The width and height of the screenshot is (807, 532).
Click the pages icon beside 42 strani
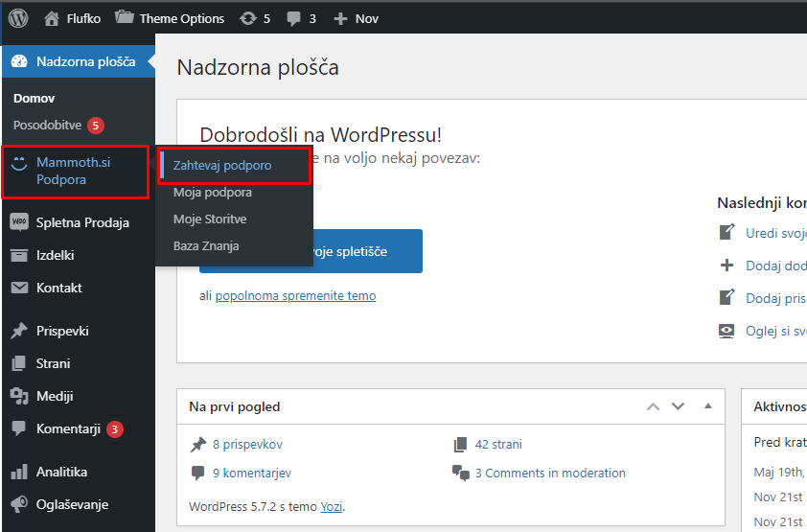[x=460, y=445]
